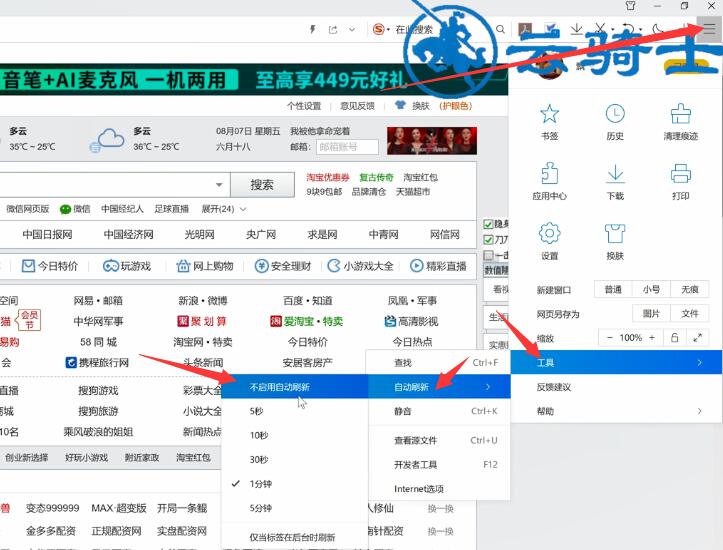Open a new 小号 window
Screen dimensions: 723x550
pyautogui.click(x=651, y=289)
